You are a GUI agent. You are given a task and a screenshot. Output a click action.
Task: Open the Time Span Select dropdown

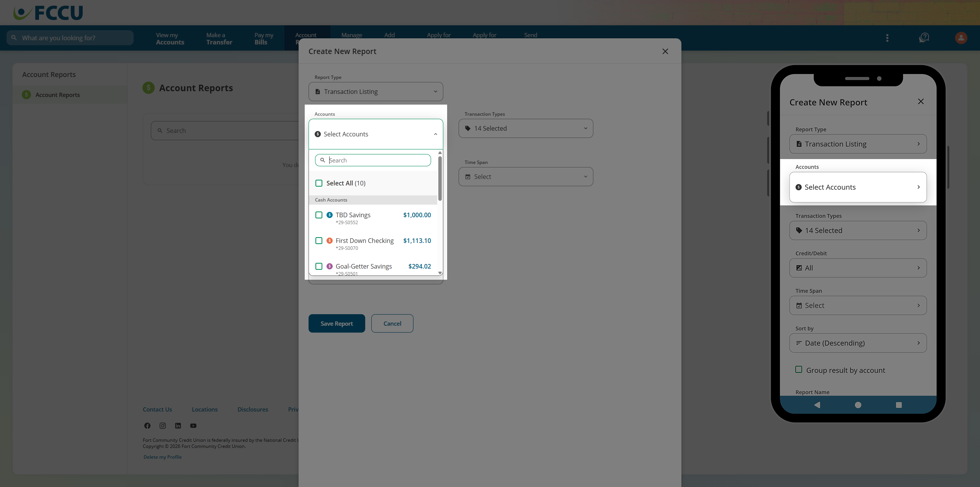(x=526, y=177)
